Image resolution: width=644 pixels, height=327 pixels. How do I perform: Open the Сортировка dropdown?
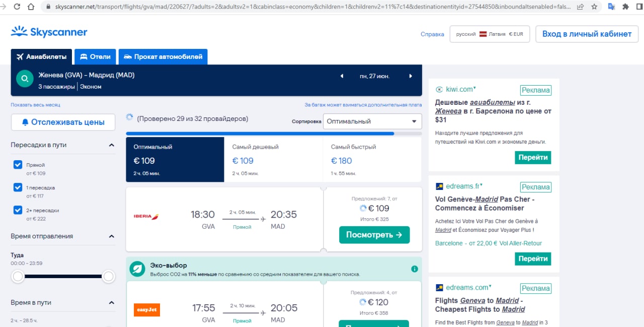(x=372, y=121)
